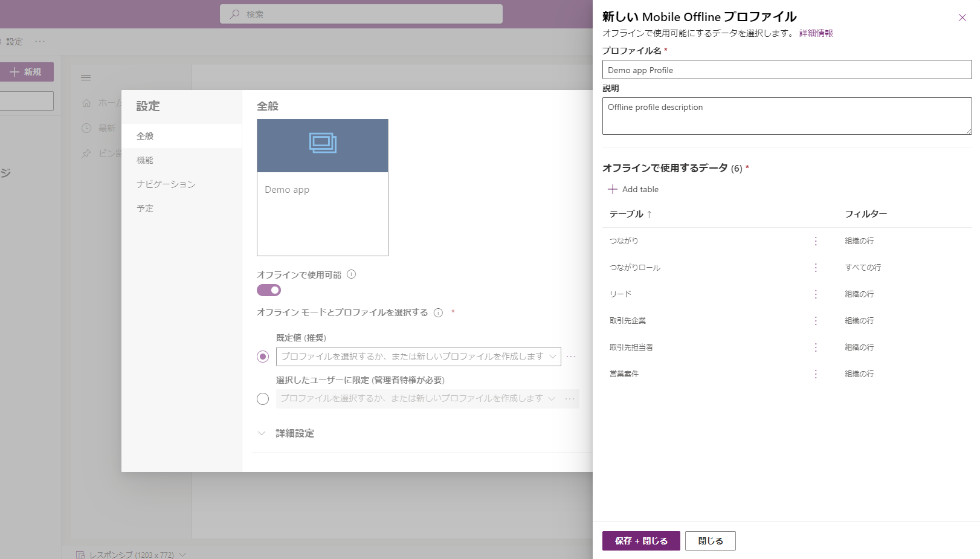This screenshot has height=559, width=980.
Task: Close the Mobile Offline profile panel with X
Action: 962,18
